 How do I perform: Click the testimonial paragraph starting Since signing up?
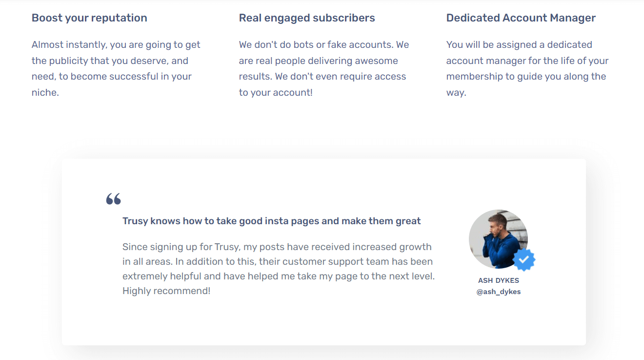click(278, 269)
